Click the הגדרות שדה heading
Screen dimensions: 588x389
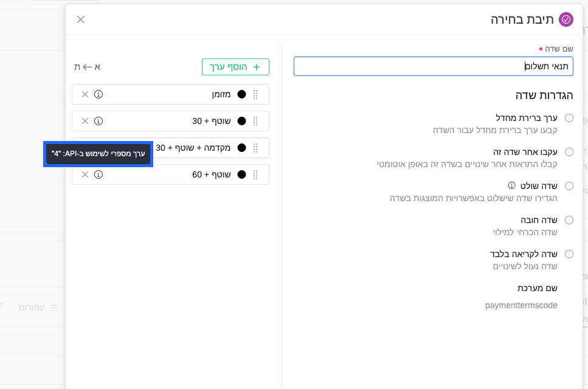[544, 95]
